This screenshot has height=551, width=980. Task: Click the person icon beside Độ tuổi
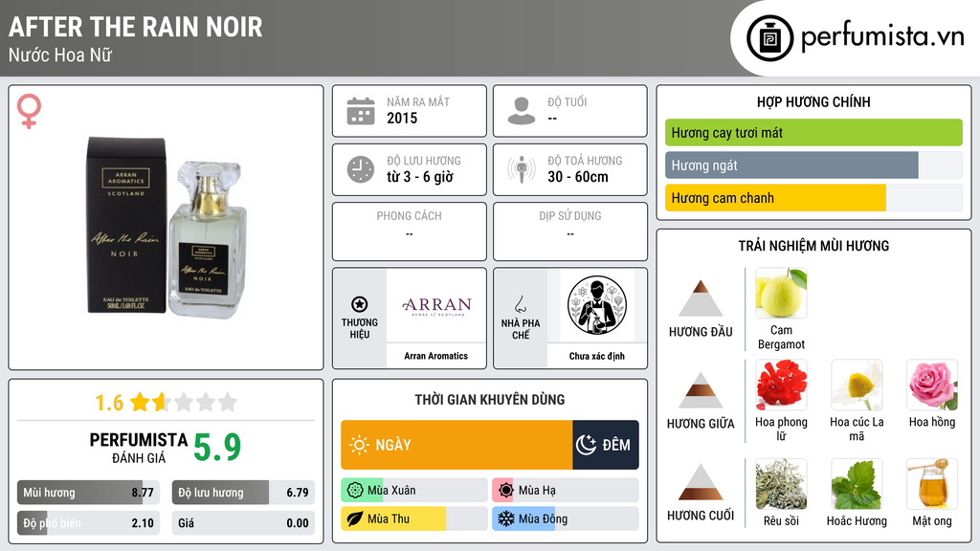click(x=522, y=111)
